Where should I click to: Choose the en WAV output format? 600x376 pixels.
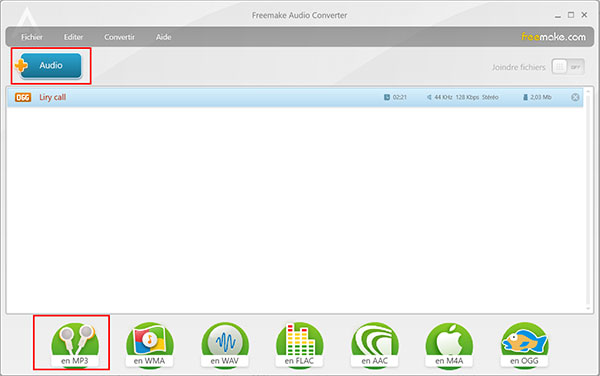point(225,345)
